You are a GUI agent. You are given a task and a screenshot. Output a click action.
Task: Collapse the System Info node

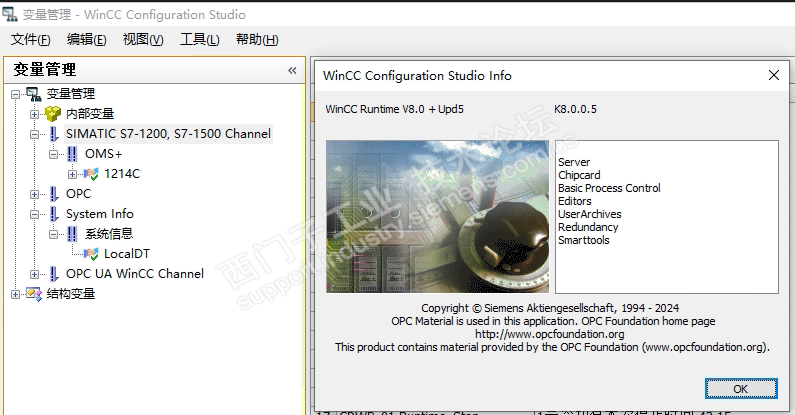tap(34, 214)
